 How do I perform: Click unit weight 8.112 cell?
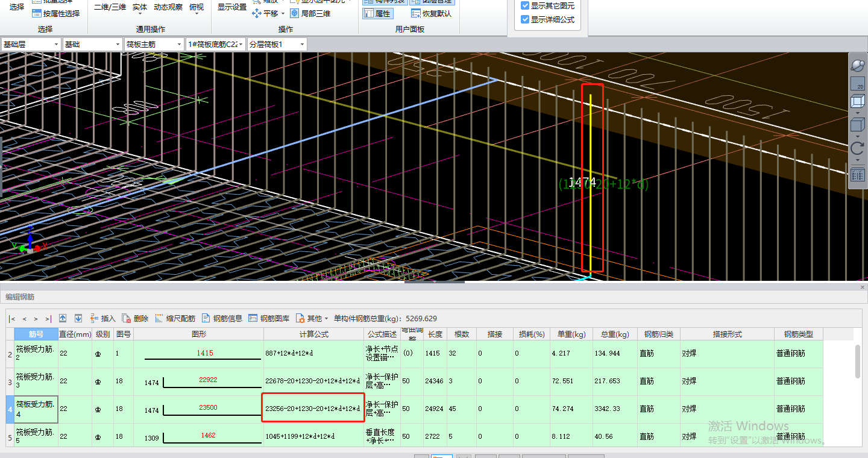pos(571,436)
